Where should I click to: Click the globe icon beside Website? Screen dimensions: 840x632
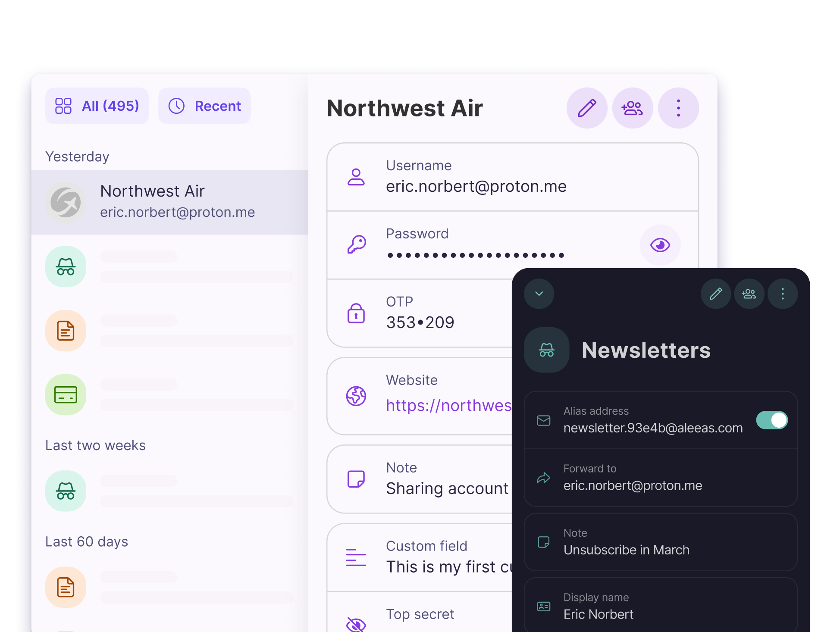tap(356, 396)
